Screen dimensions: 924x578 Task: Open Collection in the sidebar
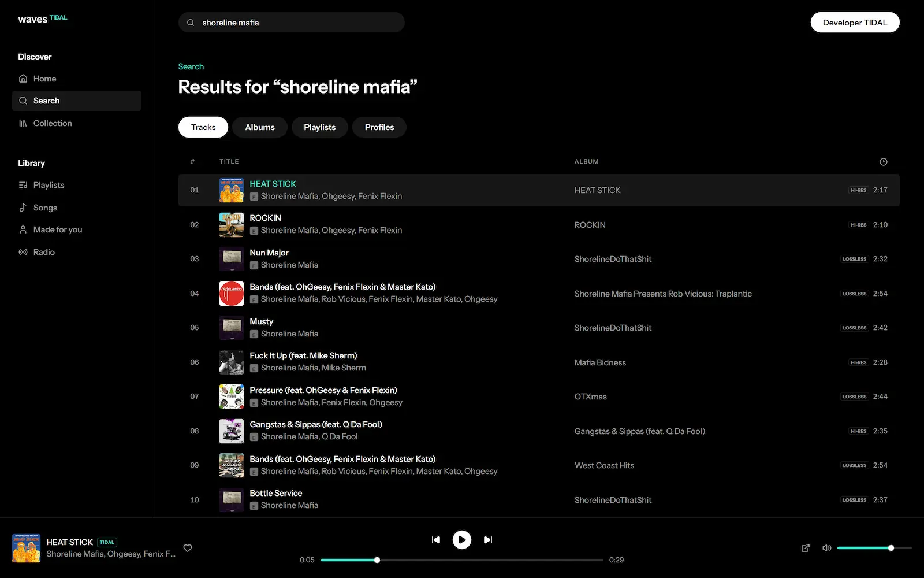(77, 123)
